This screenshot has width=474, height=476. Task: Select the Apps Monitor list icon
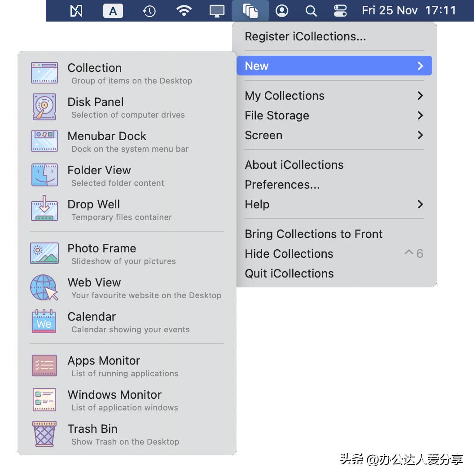[44, 365]
